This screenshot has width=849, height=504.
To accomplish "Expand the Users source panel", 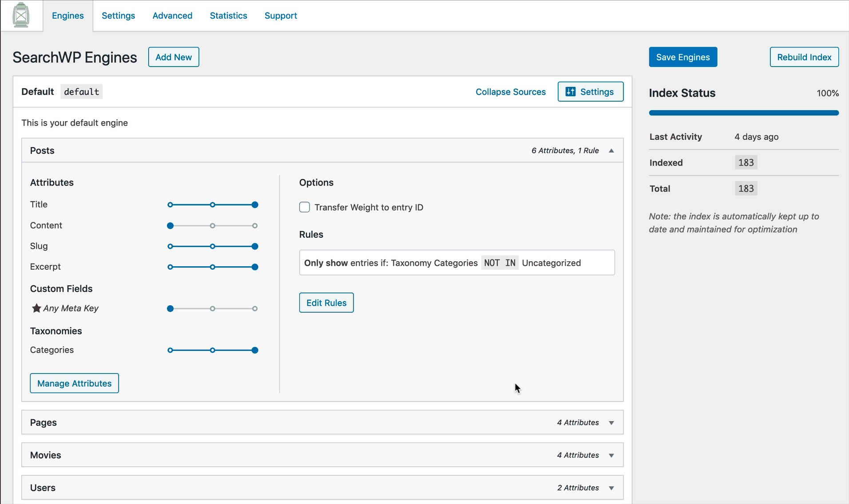I will pos(322,487).
